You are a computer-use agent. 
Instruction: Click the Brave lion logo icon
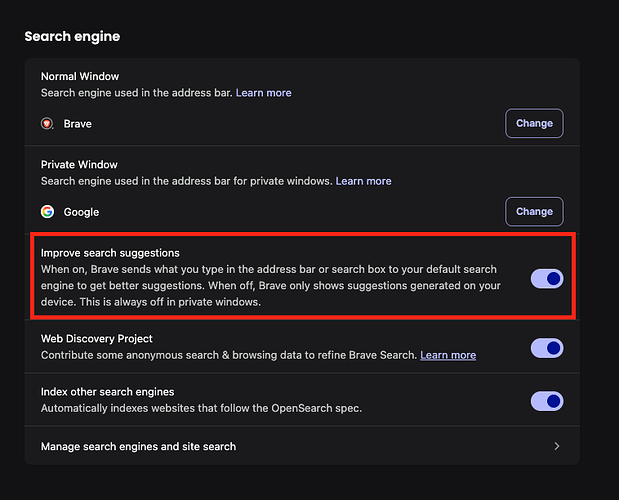coord(47,124)
